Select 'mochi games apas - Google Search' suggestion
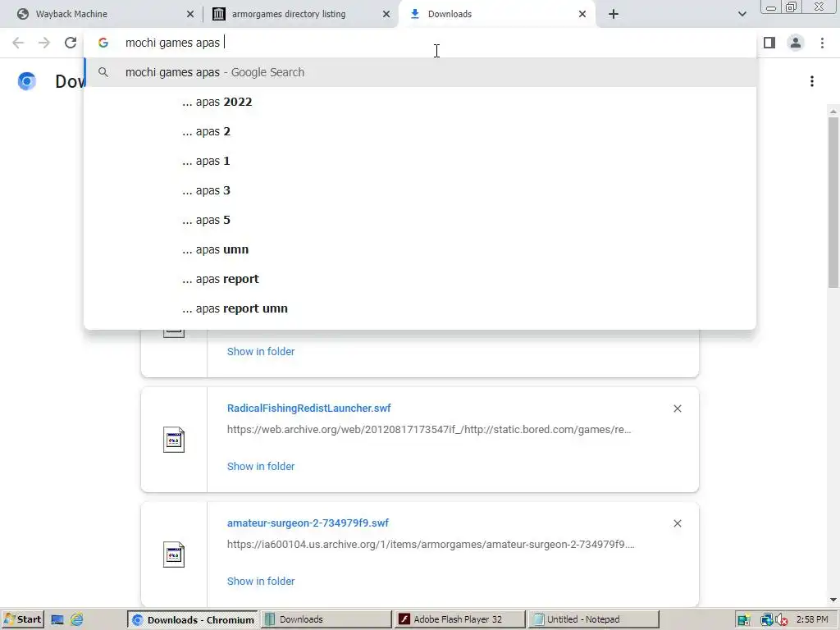Image resolution: width=840 pixels, height=630 pixels. (x=420, y=72)
